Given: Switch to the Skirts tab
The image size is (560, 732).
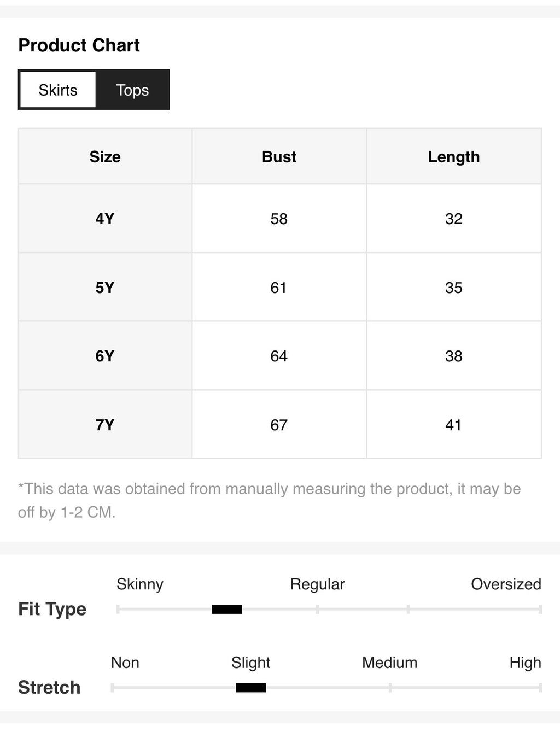Looking at the screenshot, I should point(58,90).
